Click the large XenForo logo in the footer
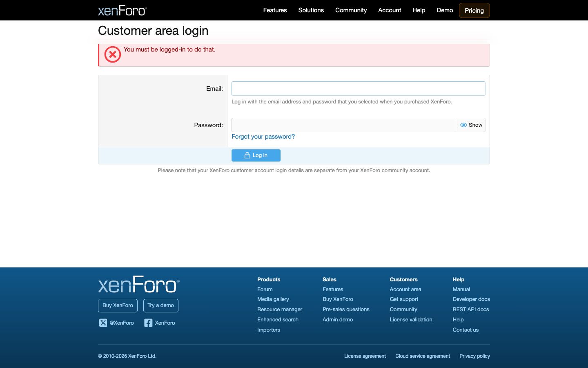The height and width of the screenshot is (368, 588). click(x=139, y=285)
